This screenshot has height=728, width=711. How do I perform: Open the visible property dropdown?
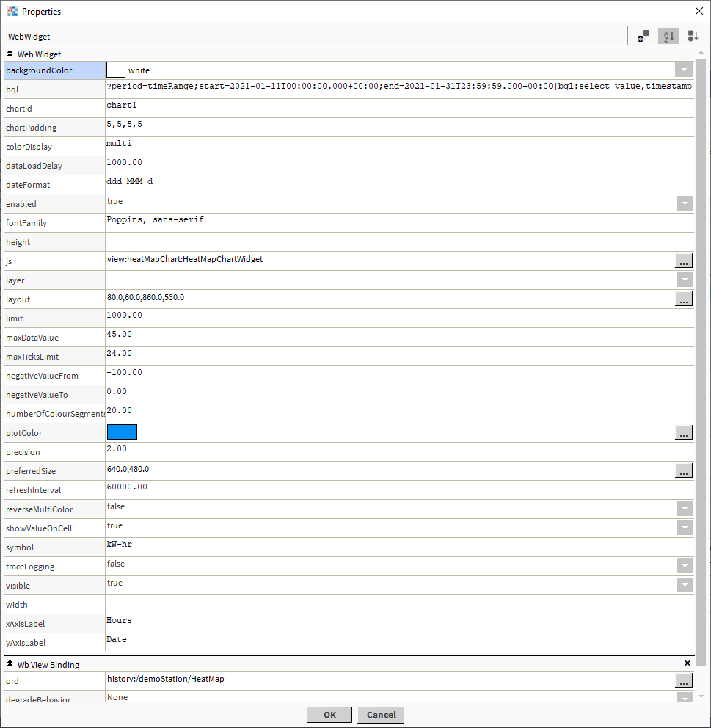684,585
